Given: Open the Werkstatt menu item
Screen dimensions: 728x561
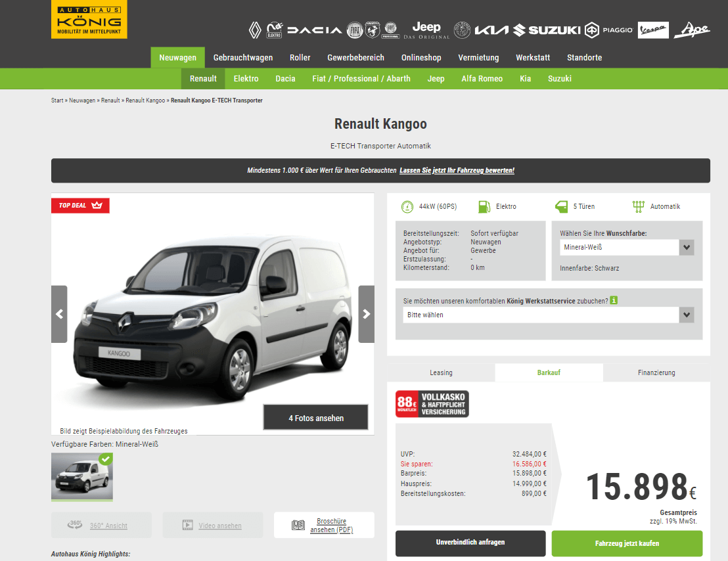Looking at the screenshot, I should [533, 58].
